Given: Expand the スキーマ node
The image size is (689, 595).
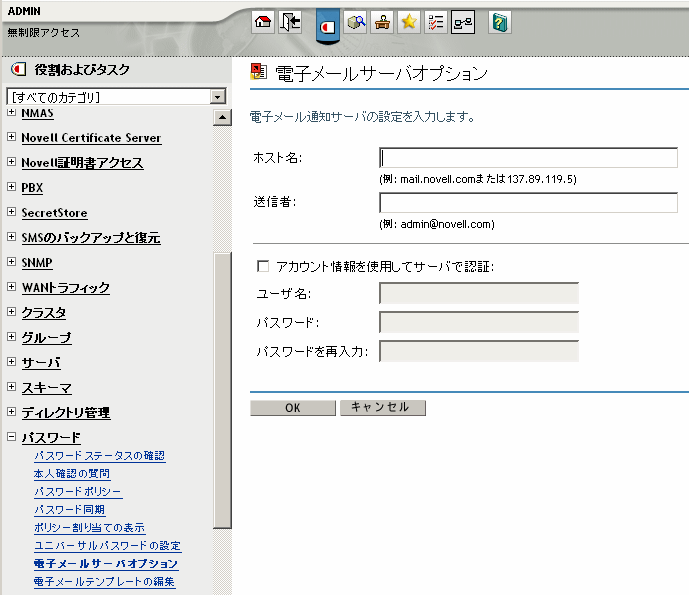Looking at the screenshot, I should tap(12, 387).
